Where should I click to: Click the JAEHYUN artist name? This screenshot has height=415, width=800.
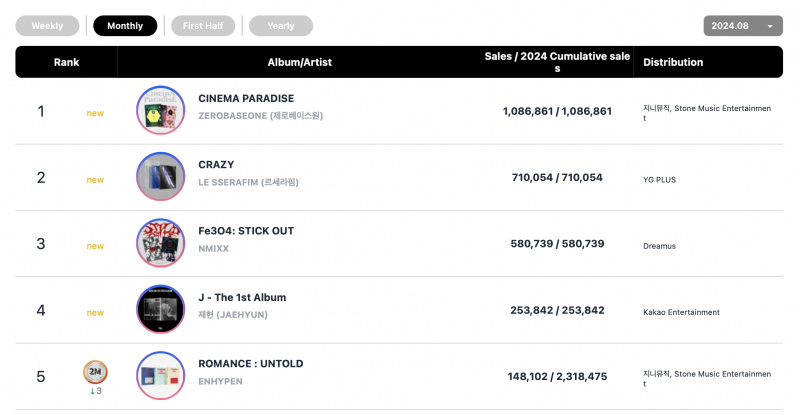pyautogui.click(x=233, y=315)
